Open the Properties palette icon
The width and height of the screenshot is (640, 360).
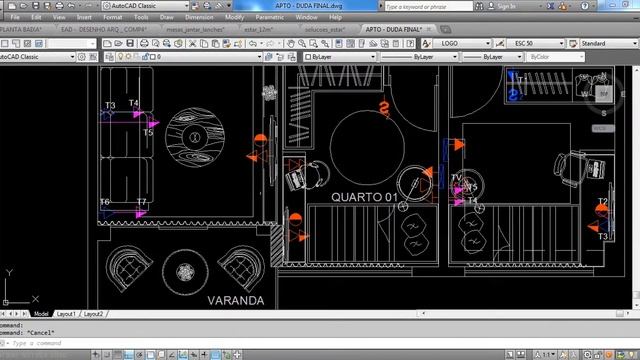click(339, 43)
